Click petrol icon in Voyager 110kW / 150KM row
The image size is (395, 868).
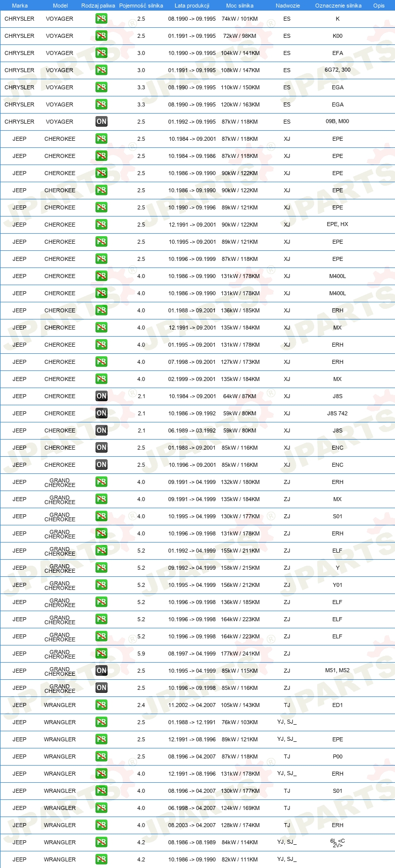pyautogui.click(x=102, y=87)
